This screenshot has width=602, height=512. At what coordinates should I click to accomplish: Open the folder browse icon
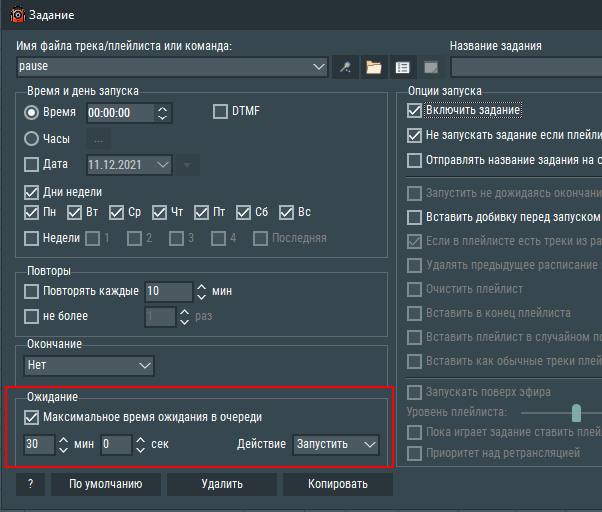[374, 67]
